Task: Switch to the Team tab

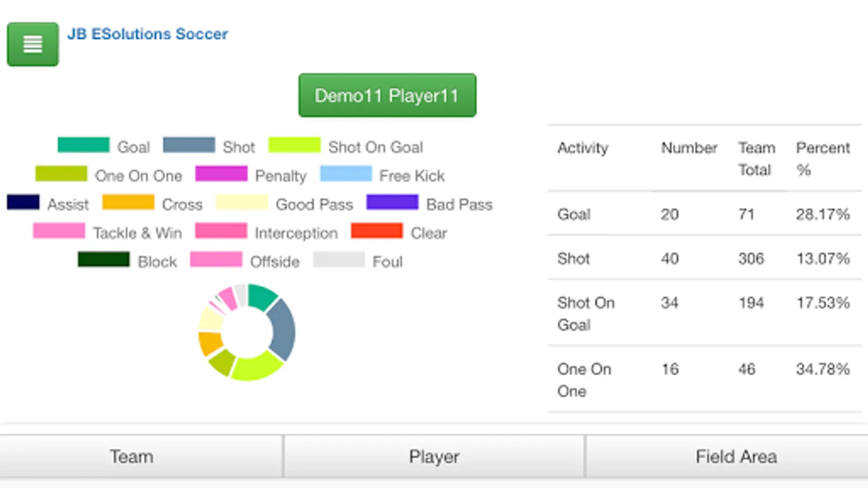Action: [x=130, y=456]
